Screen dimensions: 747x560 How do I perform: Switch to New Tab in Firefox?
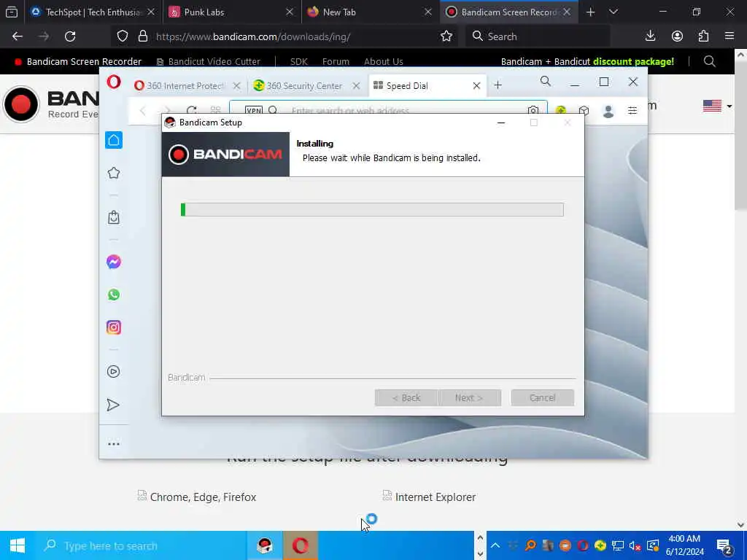pyautogui.click(x=370, y=12)
